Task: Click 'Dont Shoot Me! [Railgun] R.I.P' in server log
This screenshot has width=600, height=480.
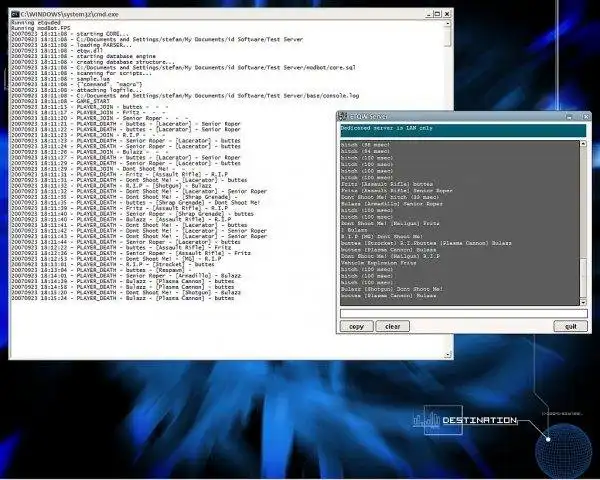Action: click(x=390, y=256)
